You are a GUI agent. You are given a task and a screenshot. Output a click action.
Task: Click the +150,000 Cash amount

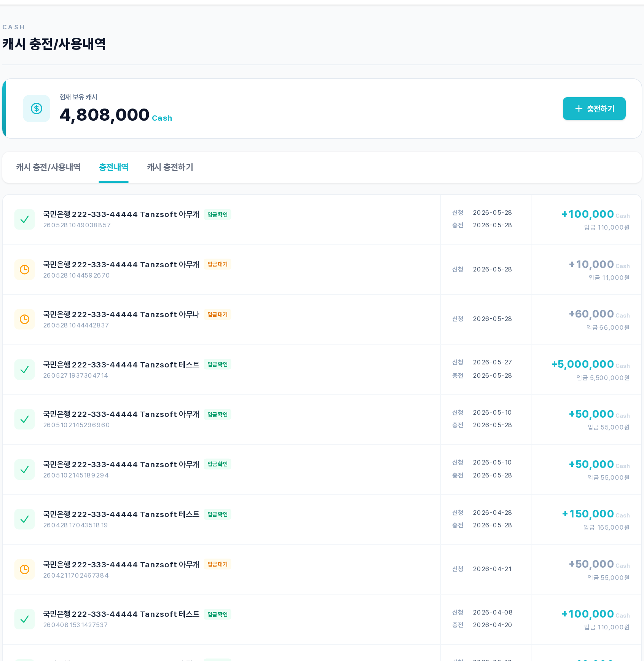596,514
